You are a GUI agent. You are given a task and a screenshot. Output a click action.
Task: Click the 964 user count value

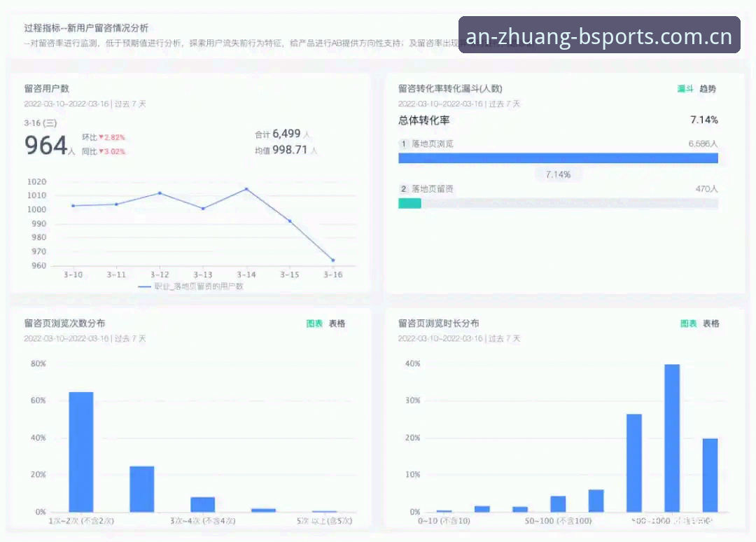[45, 146]
